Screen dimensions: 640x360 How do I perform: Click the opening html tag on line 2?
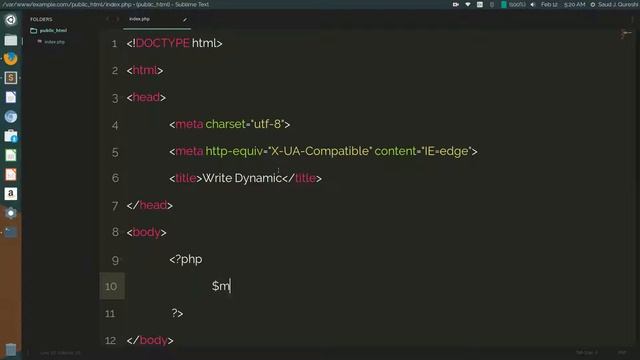point(145,70)
